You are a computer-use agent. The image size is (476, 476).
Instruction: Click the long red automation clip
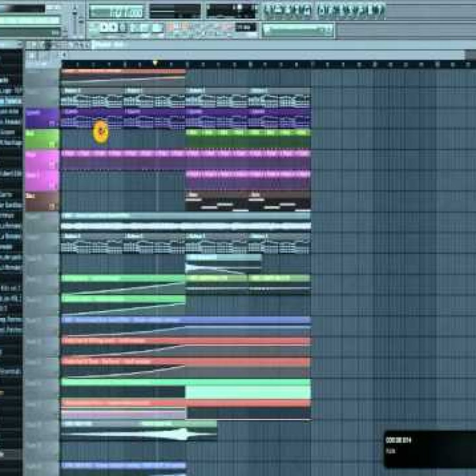click(x=185, y=342)
